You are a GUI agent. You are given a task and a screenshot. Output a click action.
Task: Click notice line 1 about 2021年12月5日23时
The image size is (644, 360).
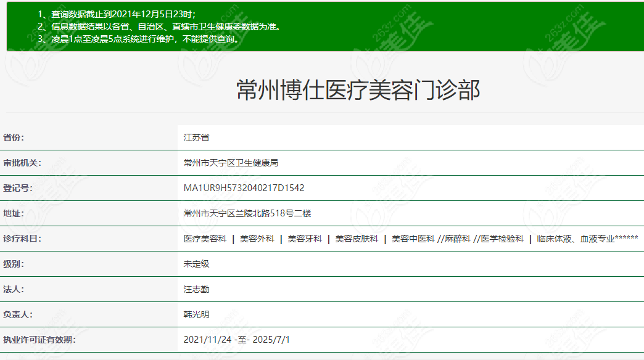point(117,14)
